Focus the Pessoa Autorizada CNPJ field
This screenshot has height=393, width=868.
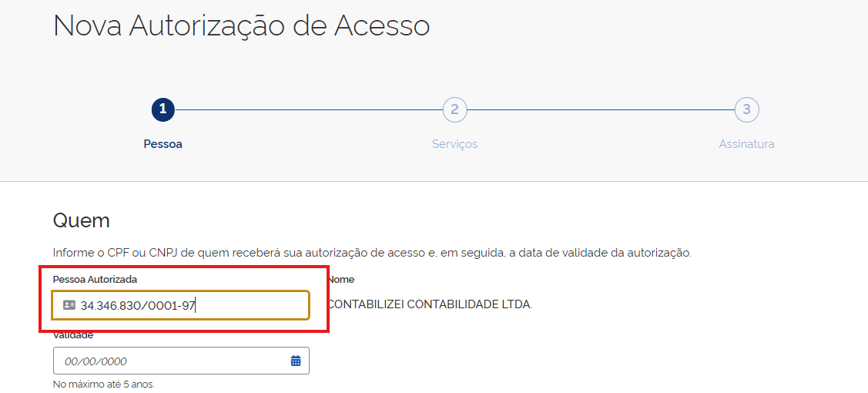(193, 305)
